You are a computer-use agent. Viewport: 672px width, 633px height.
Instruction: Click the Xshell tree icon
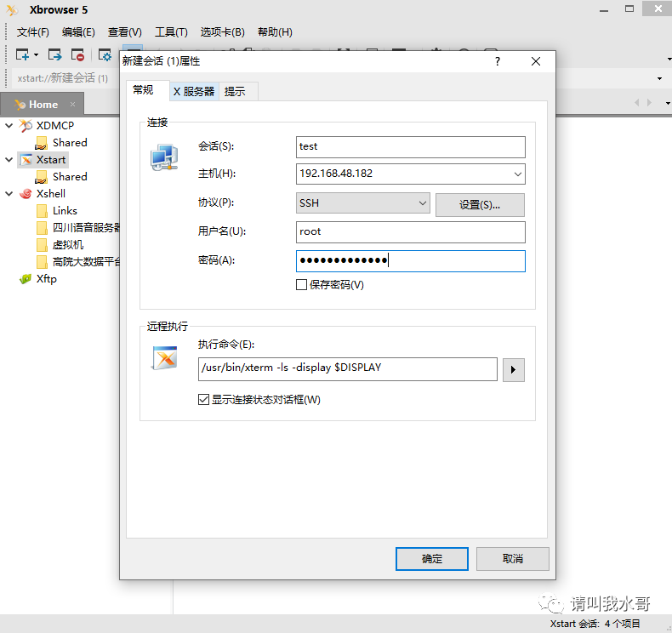(26, 194)
